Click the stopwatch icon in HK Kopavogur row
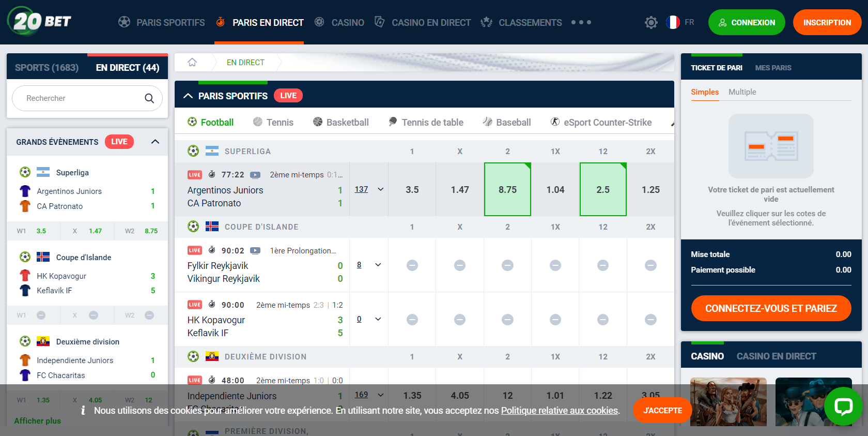 212,305
